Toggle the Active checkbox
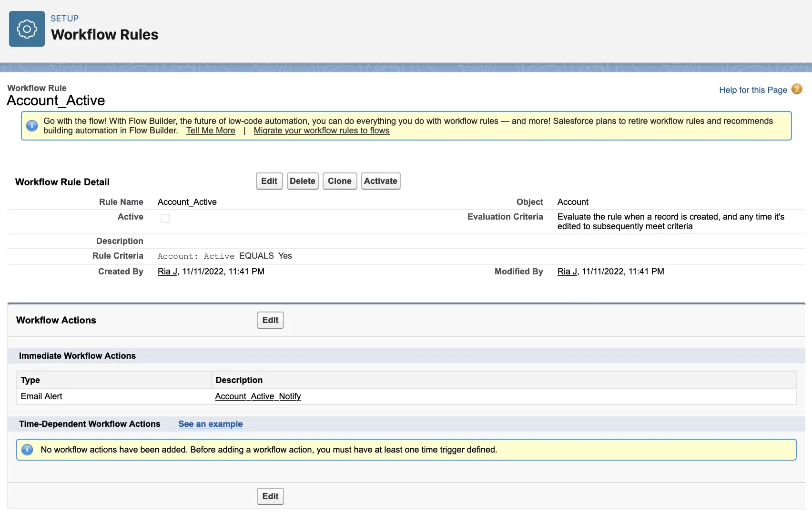 165,218
